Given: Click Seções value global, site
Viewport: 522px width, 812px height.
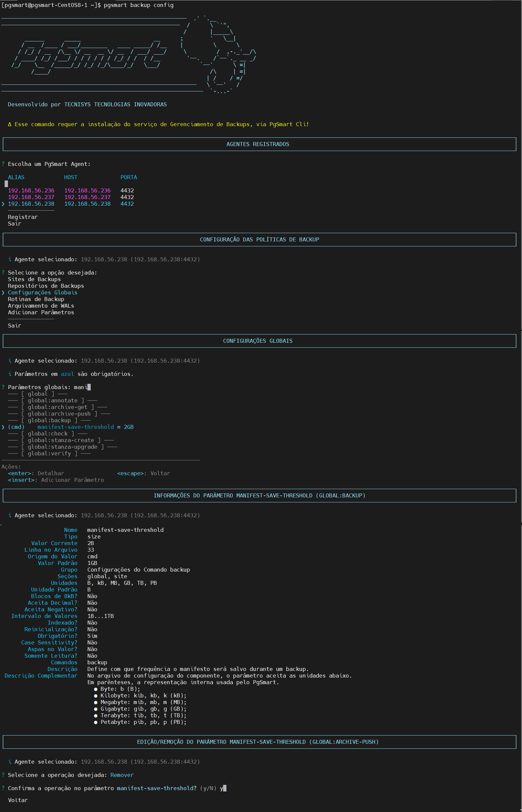Looking at the screenshot, I should tap(107, 576).
